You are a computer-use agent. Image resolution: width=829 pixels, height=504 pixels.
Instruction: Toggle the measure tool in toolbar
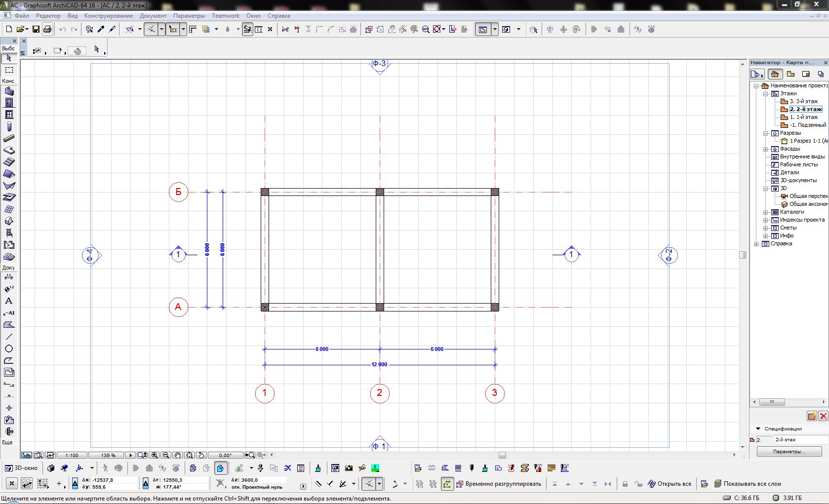click(x=258, y=30)
